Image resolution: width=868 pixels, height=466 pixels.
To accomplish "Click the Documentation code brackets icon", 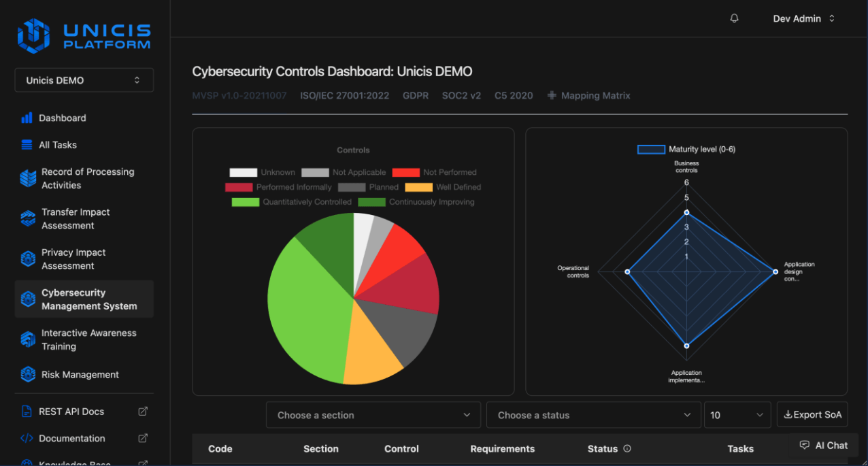I will (x=27, y=439).
